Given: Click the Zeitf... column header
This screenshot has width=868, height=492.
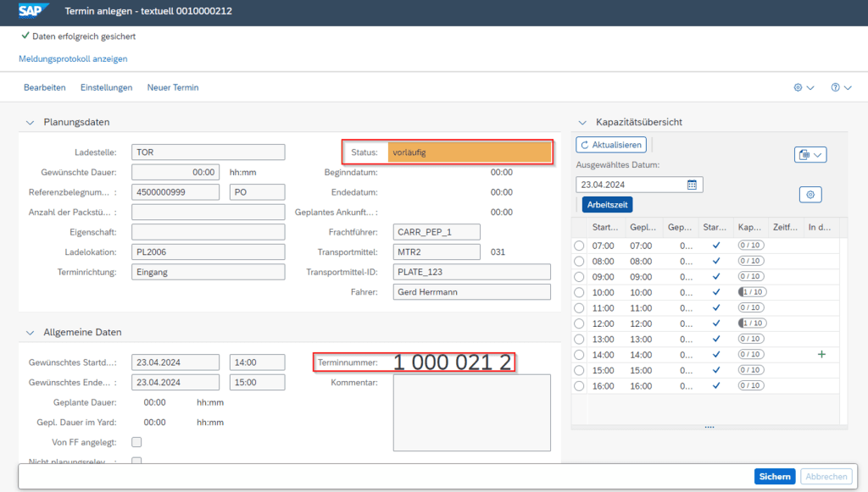Looking at the screenshot, I should (x=785, y=227).
